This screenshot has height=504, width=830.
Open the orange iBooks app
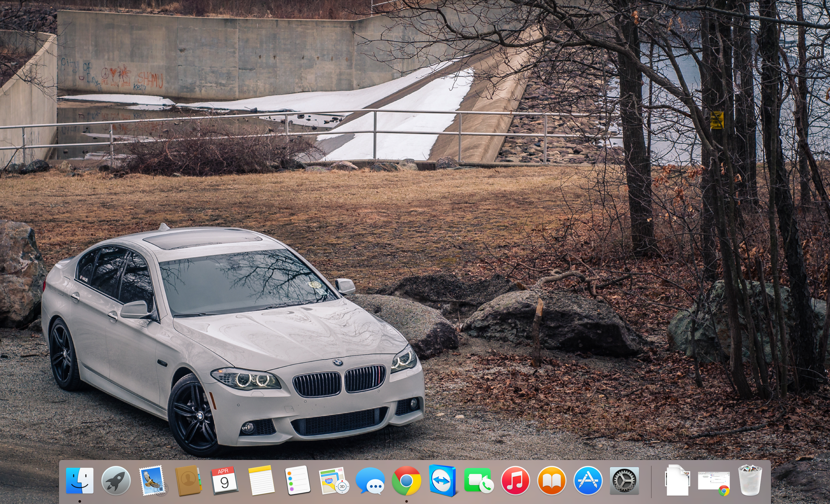552,480
